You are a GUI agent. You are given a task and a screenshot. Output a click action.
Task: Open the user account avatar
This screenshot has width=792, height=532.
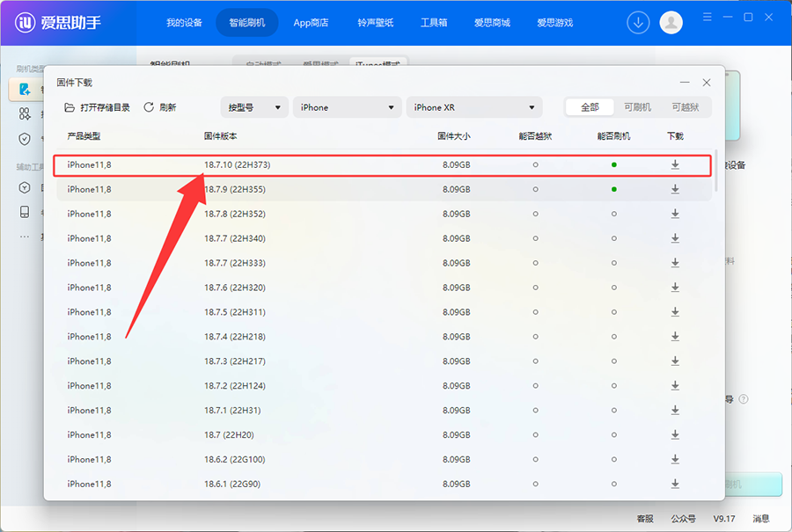pyautogui.click(x=671, y=23)
